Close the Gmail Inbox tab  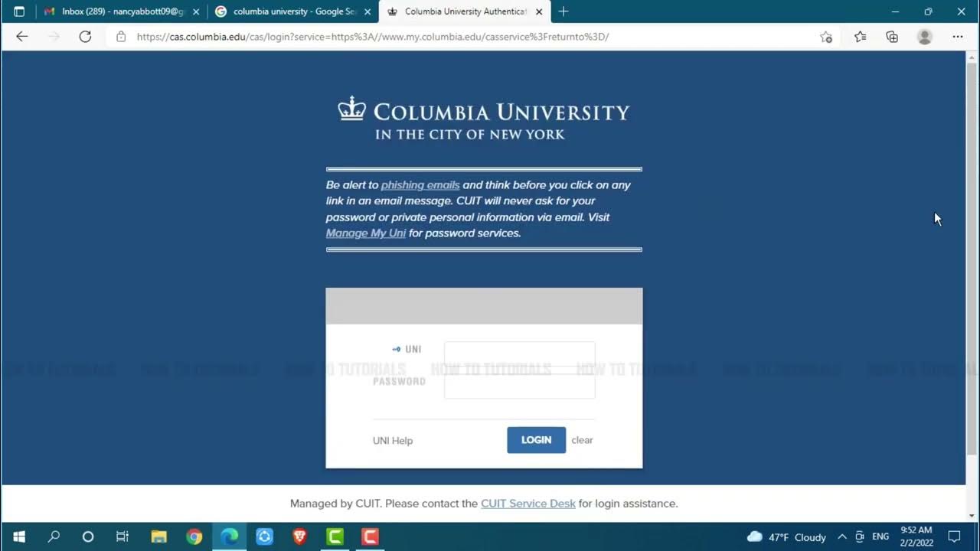[195, 11]
